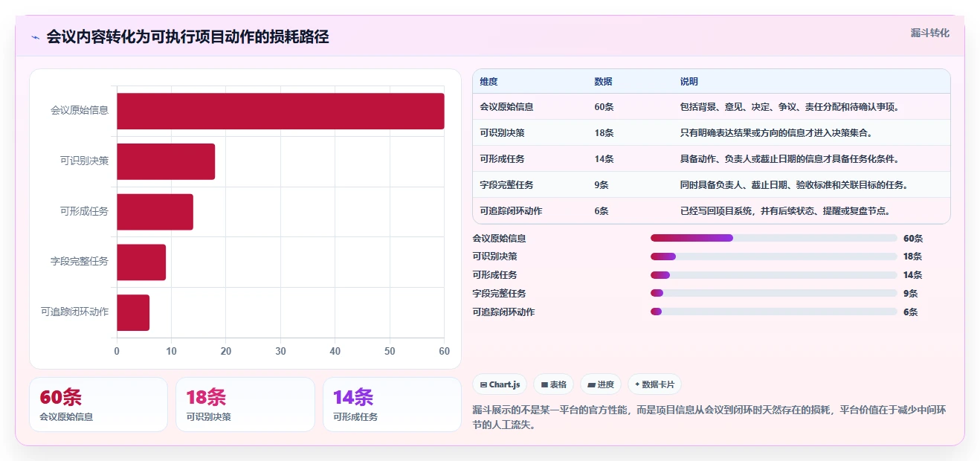Image resolution: width=980 pixels, height=461 pixels.
Task: Click the chart's 字段完整任务 y-axis label
Action: pos(80,262)
